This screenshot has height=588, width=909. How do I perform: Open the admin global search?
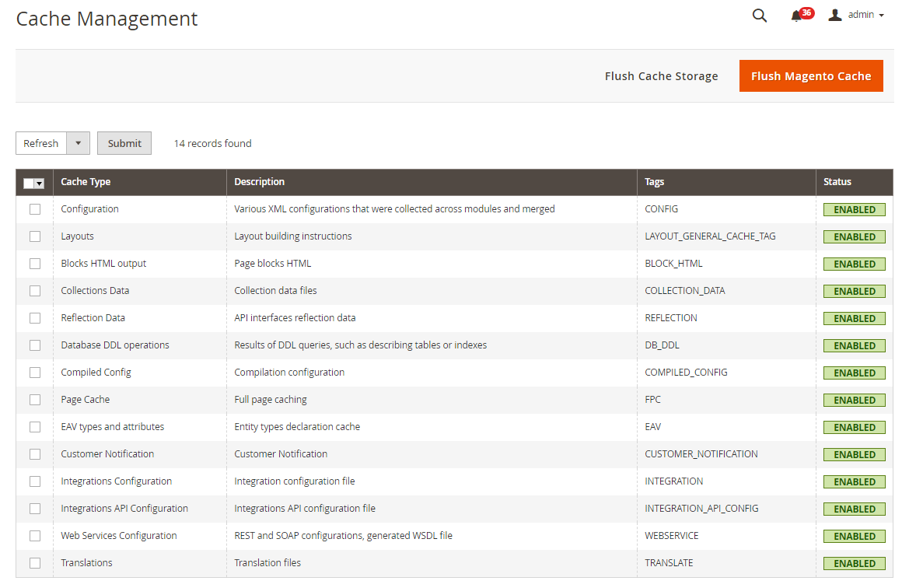[x=760, y=15]
